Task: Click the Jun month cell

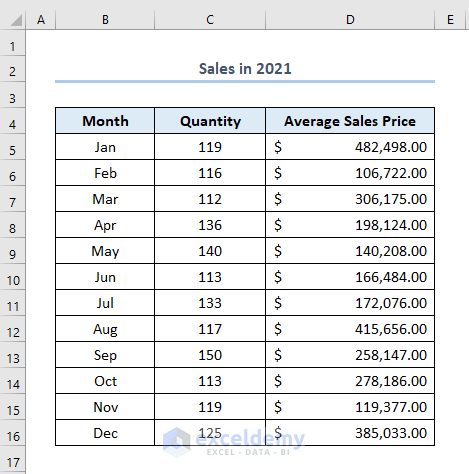Action: [105, 277]
